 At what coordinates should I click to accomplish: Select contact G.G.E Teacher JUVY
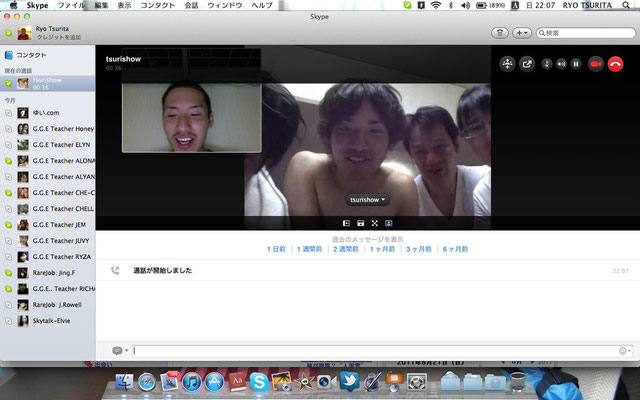click(x=47, y=241)
